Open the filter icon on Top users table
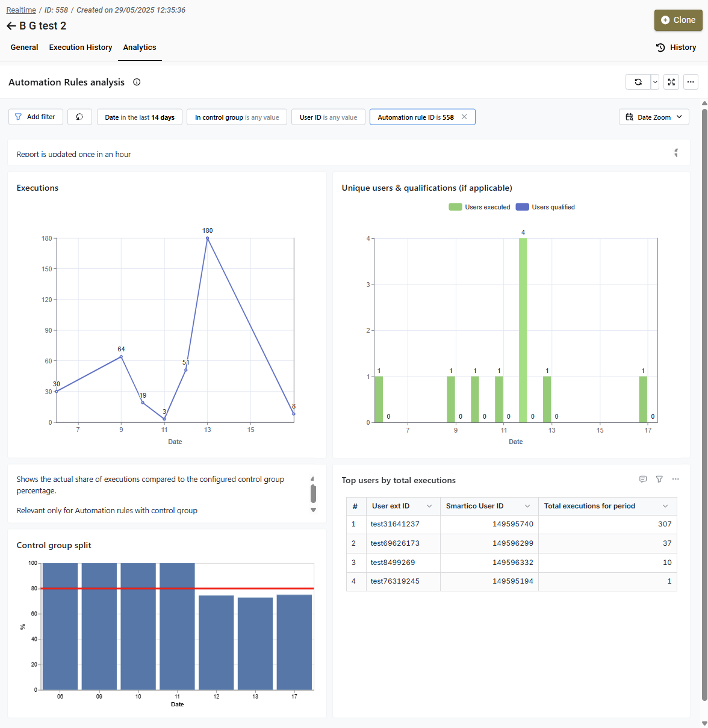This screenshot has width=708, height=728. point(659,480)
